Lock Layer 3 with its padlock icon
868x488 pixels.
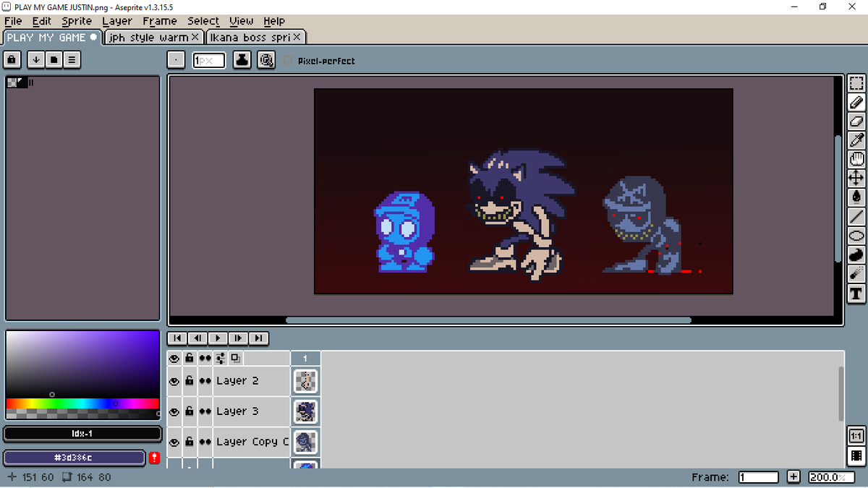tap(189, 411)
